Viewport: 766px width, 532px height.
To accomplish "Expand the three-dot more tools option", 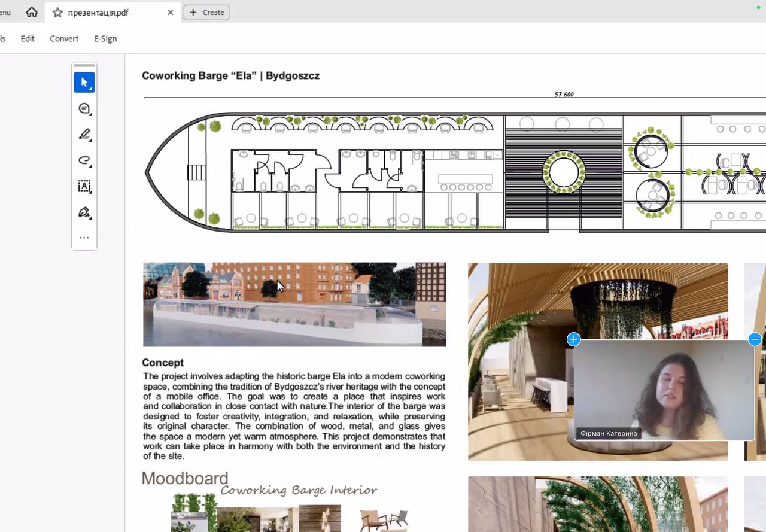I will click(x=84, y=238).
